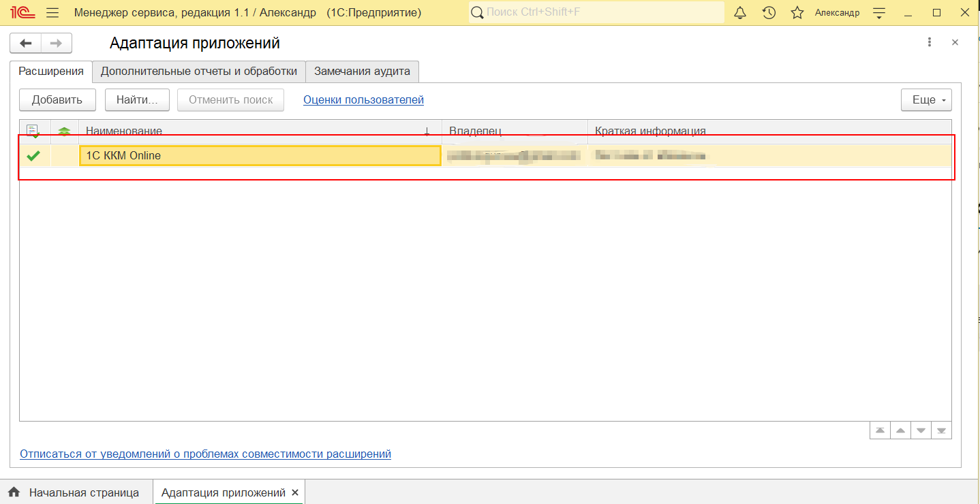The height and width of the screenshot is (504, 980).
Task: Click the back navigation arrow
Action: pyautogui.click(x=26, y=44)
